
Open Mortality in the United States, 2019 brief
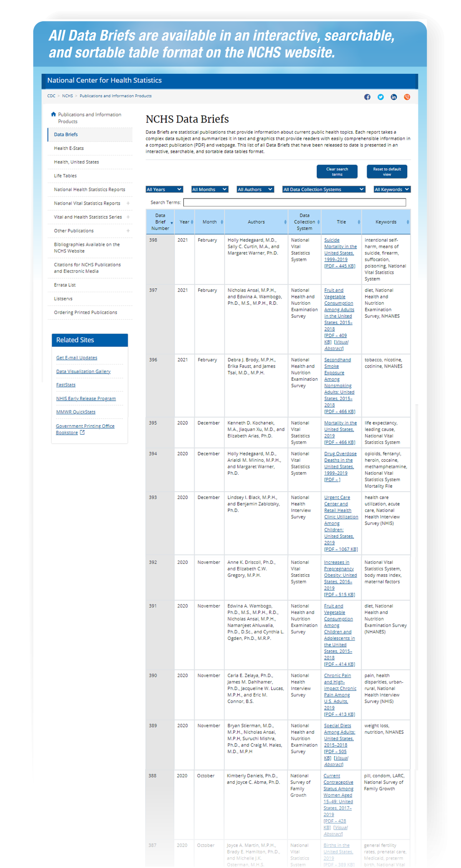click(340, 433)
